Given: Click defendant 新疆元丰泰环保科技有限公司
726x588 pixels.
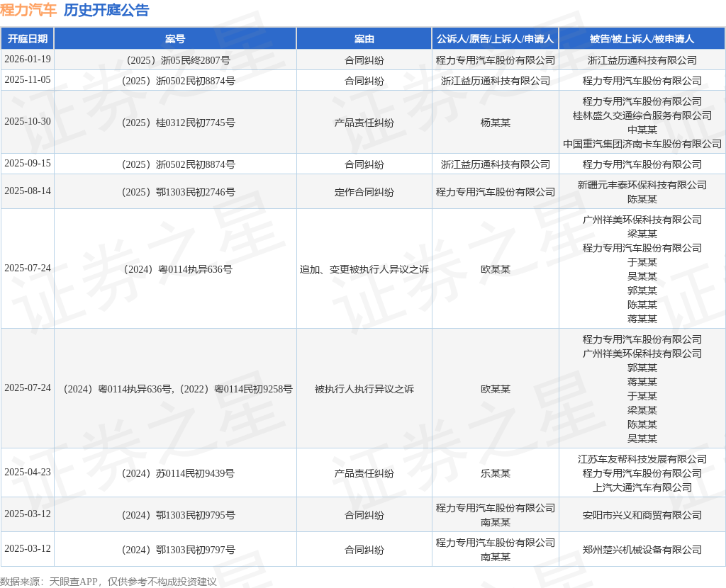Looking at the screenshot, I should coord(642,185).
